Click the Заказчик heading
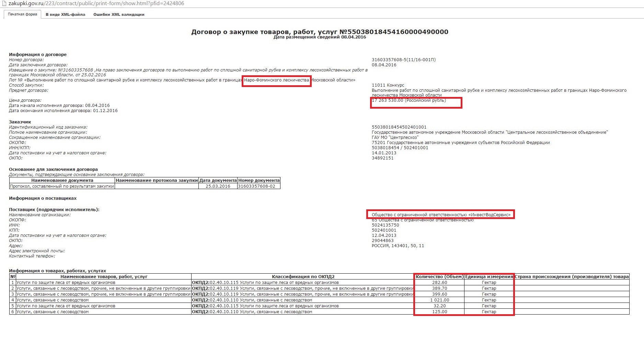This screenshot has height=340, width=644. point(20,122)
